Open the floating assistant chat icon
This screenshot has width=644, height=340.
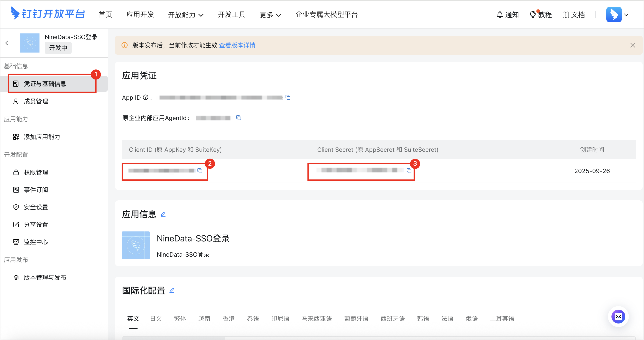click(x=618, y=317)
